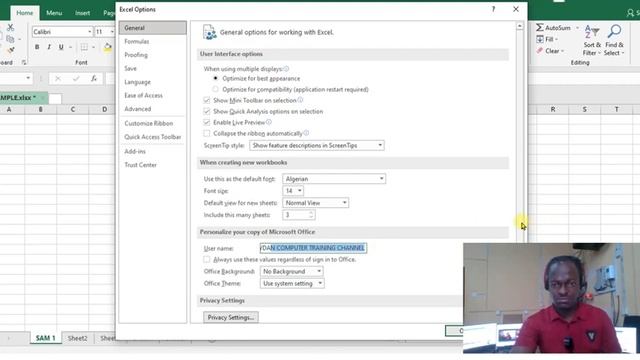Viewport: 640px width, 360px height.
Task: Click the Fill down-arrow icon
Action: click(540, 39)
